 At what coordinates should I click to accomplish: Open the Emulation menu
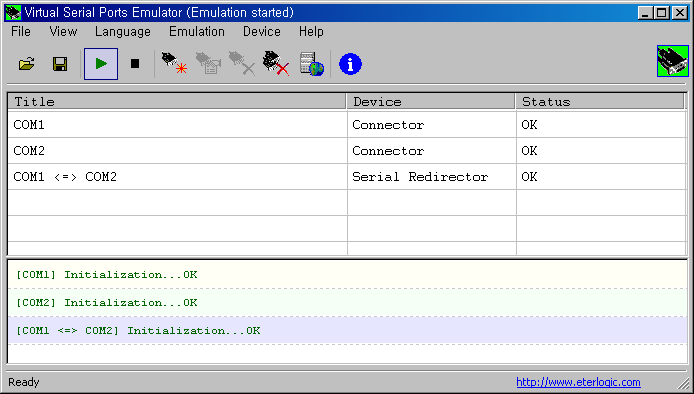(197, 31)
